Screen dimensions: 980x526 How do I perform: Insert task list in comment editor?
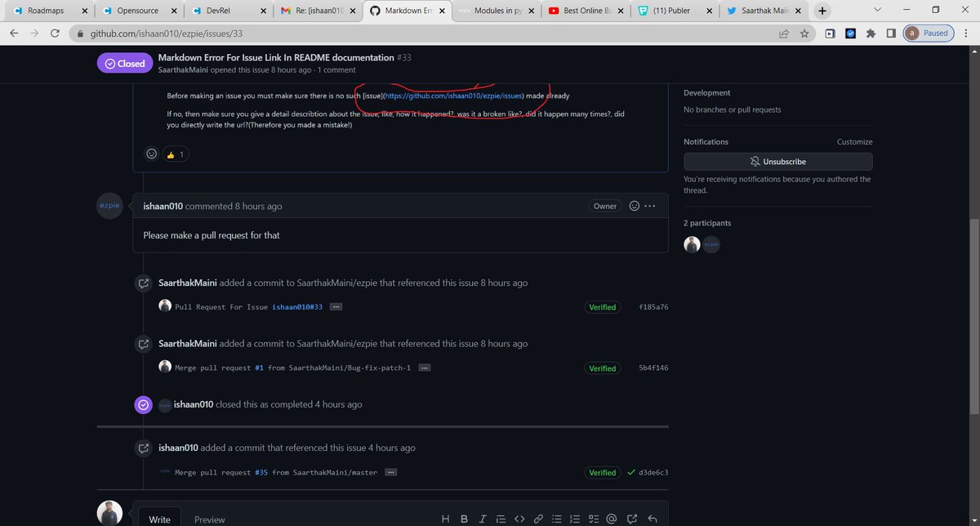(594, 519)
